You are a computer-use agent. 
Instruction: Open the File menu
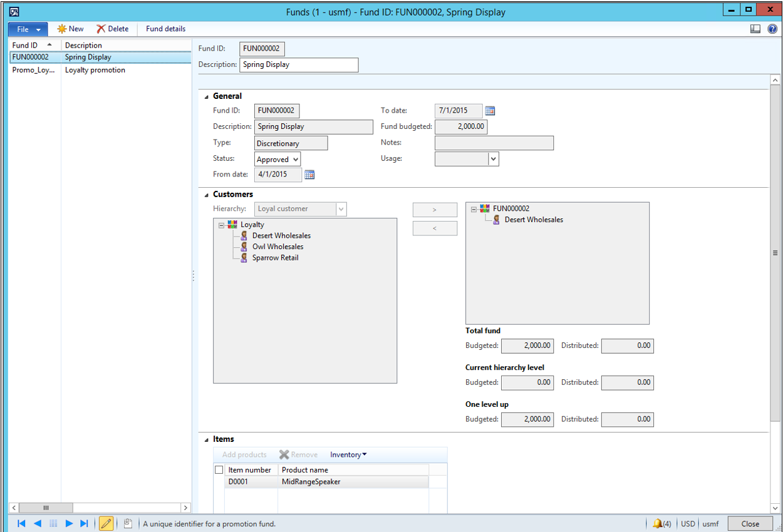28,29
